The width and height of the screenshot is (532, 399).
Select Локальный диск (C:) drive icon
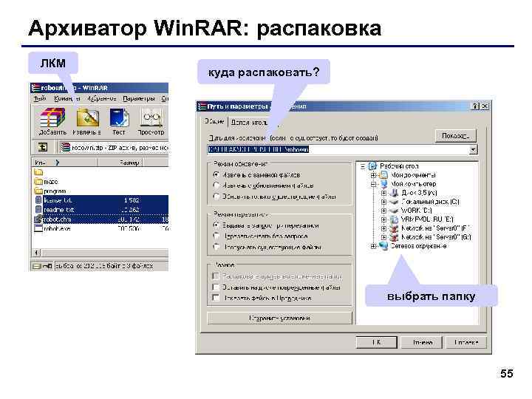click(x=394, y=202)
